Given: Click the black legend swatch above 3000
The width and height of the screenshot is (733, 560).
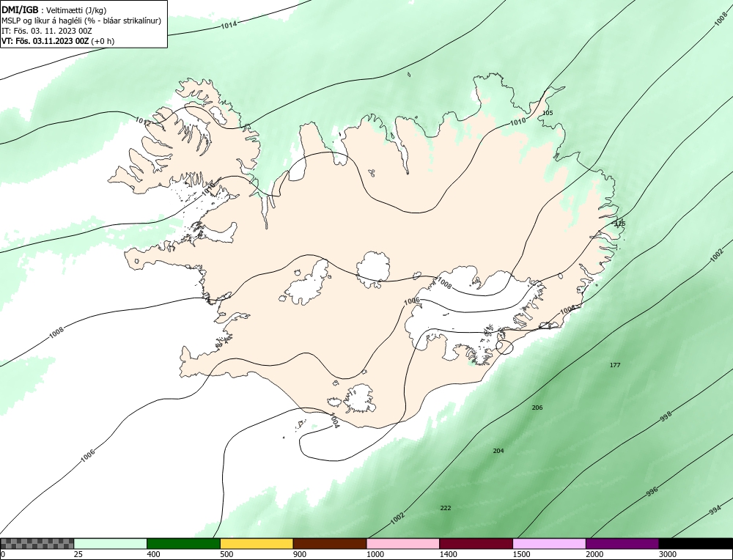Looking at the screenshot, I should tap(696, 543).
